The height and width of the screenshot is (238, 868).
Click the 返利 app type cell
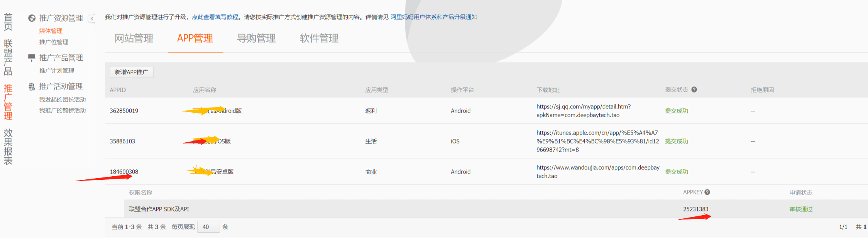371,111
